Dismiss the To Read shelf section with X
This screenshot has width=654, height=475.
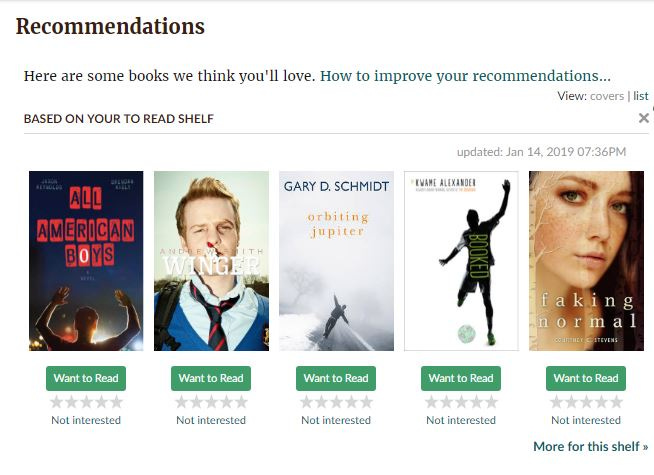[x=644, y=118]
